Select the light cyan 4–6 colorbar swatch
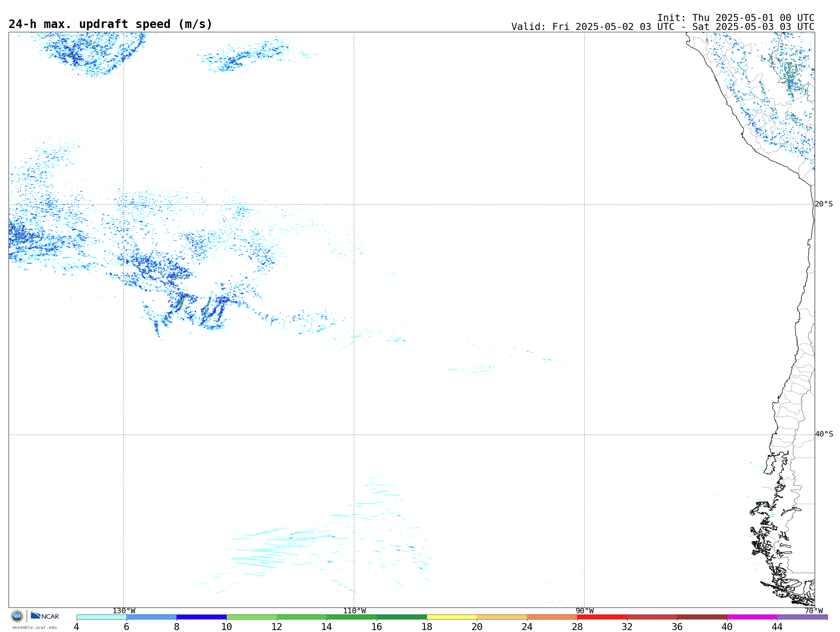Viewport: 840px width, 632px height. (101, 617)
